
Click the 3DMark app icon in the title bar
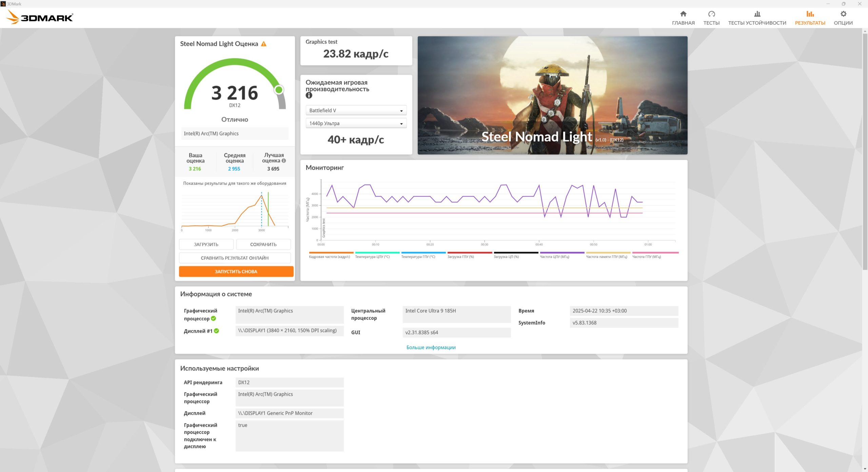3,4
